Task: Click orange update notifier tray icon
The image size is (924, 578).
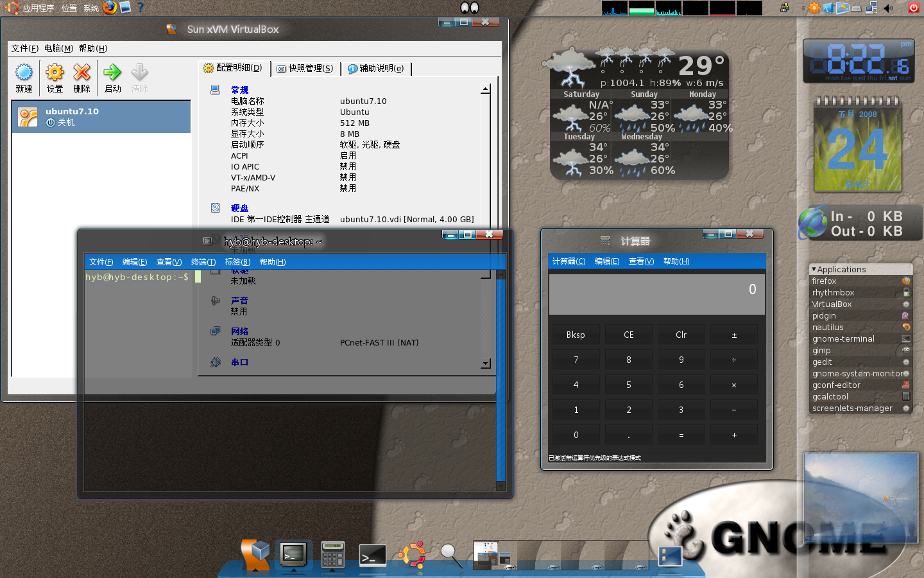Action: tap(814, 8)
